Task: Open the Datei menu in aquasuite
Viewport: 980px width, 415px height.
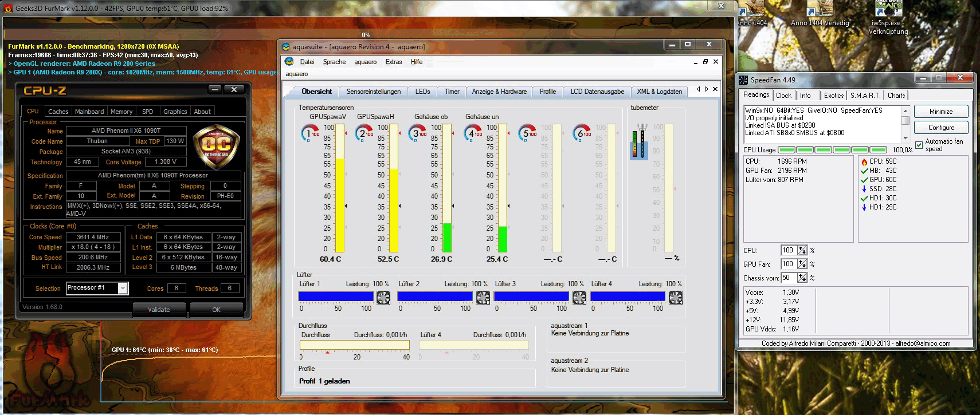Action: [307, 62]
